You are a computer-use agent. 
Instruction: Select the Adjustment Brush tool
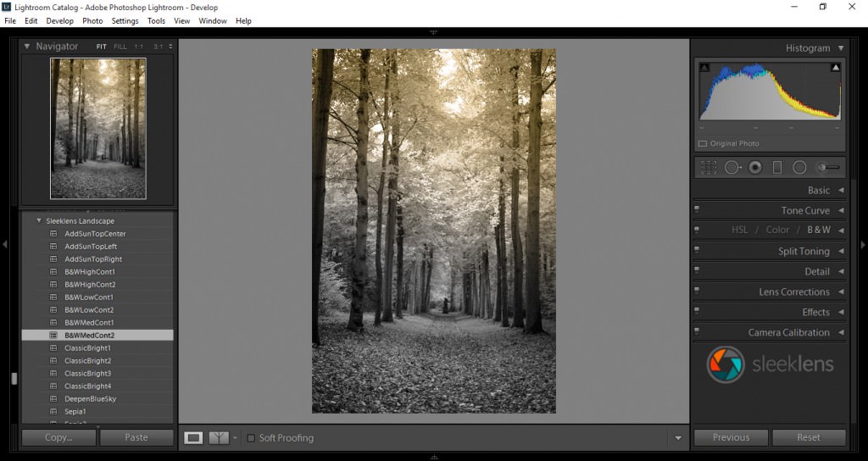tap(829, 167)
